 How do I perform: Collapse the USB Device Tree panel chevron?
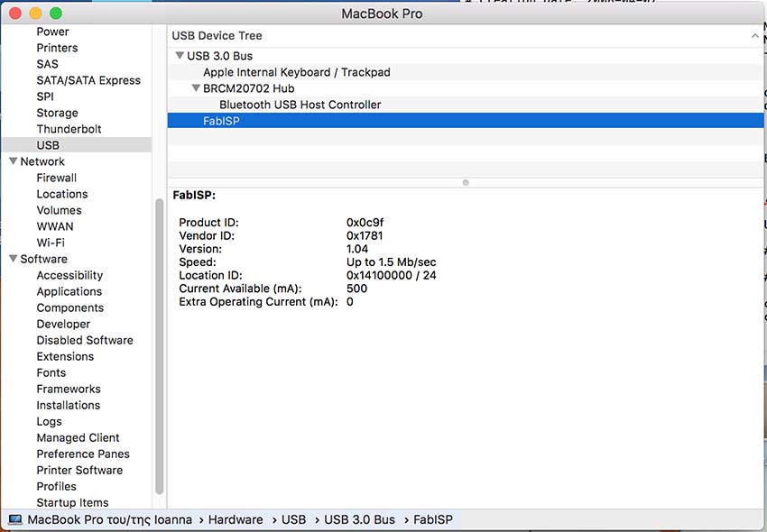pyautogui.click(x=755, y=35)
